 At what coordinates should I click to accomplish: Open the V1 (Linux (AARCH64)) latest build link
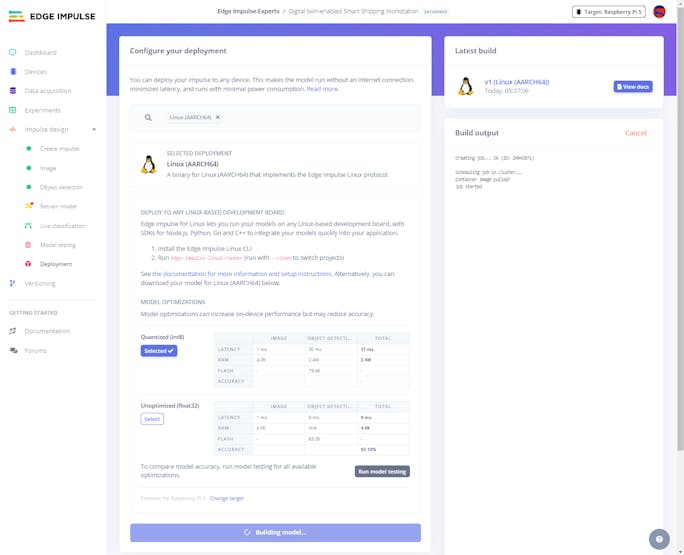pyautogui.click(x=517, y=82)
